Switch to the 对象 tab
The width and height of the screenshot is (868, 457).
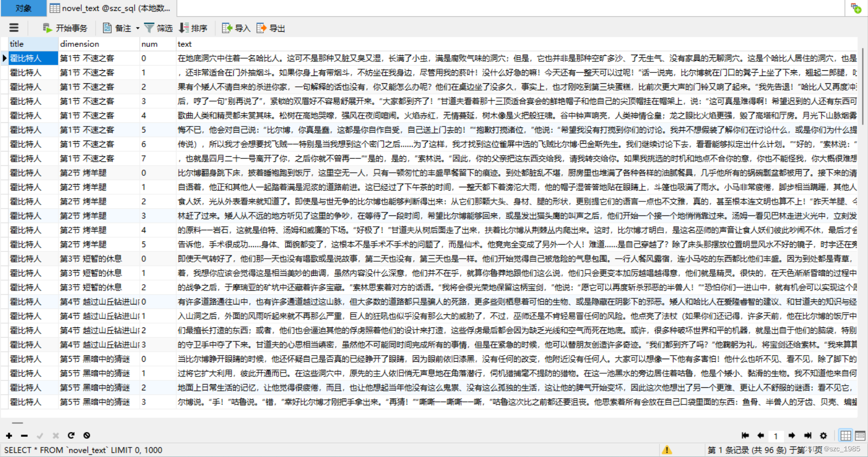[x=23, y=8]
